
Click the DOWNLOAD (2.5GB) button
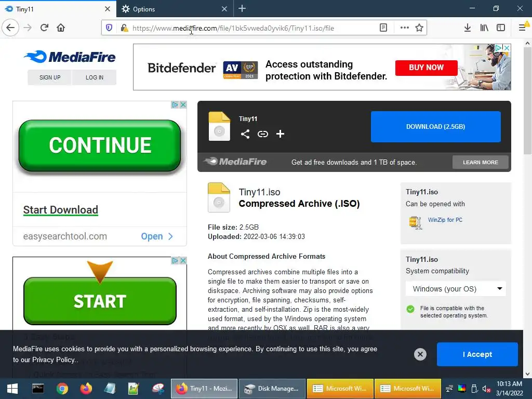pyautogui.click(x=436, y=127)
